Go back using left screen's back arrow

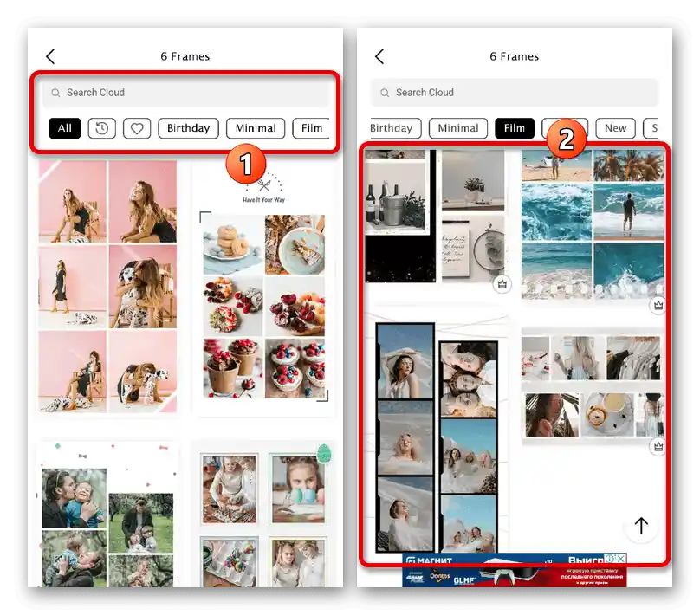tap(50, 56)
